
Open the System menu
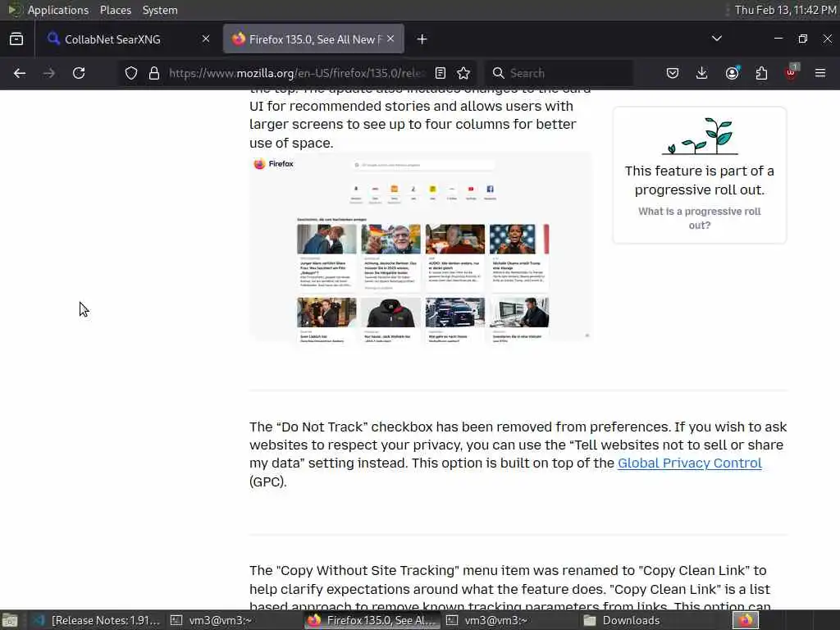coord(160,10)
